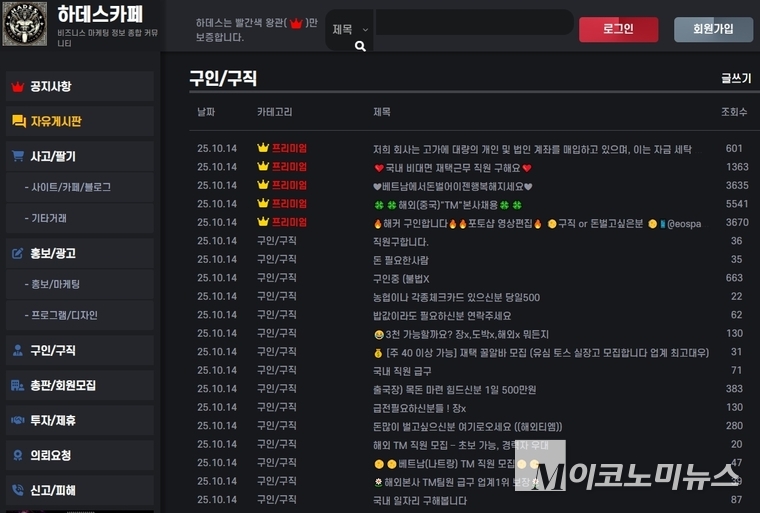
Task: Click the icon beside 총판/회원모집
Action: click(17, 385)
